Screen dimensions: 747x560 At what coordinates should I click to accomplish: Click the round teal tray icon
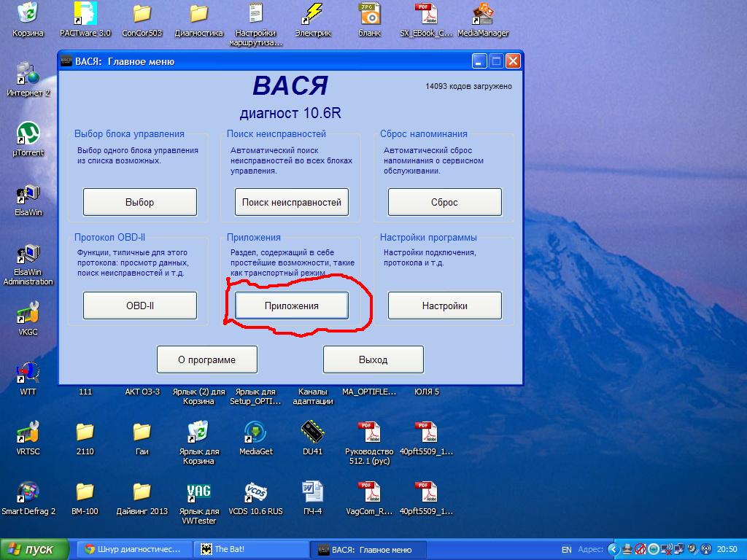pos(654,550)
